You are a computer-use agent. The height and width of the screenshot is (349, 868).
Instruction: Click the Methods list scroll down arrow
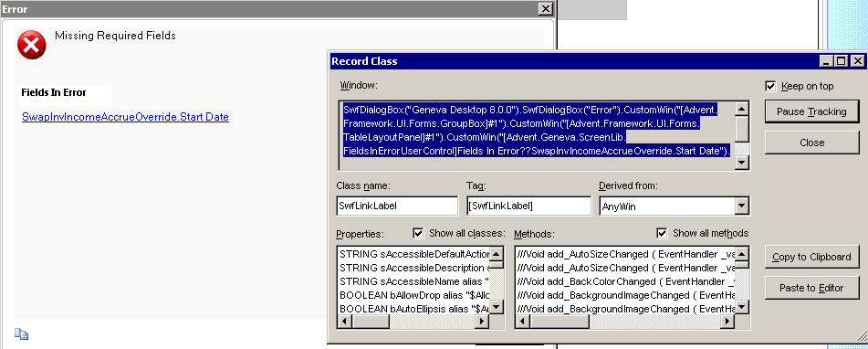(x=742, y=308)
